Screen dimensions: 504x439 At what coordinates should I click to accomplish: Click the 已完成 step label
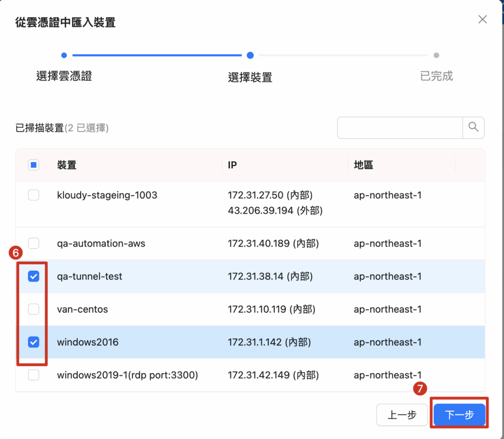pos(436,76)
